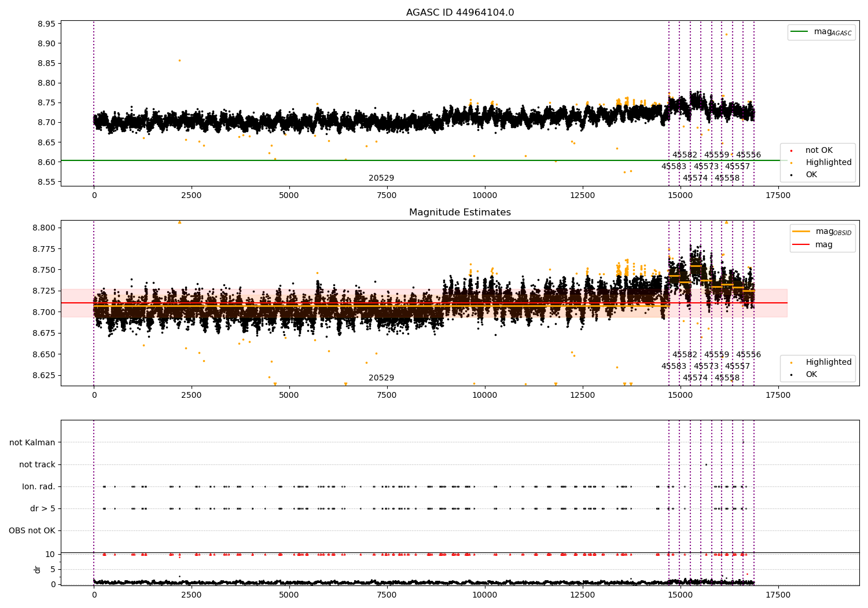868x608 pixels.
Task: Click obsid label 45574 in middle plot
Action: coord(695,378)
